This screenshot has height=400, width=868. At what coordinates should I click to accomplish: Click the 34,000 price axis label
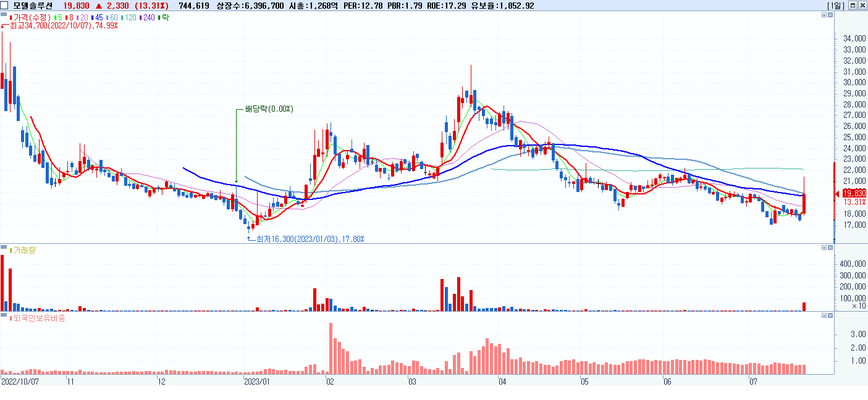click(x=854, y=39)
